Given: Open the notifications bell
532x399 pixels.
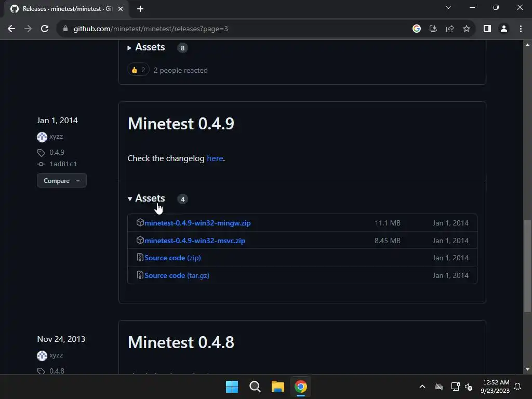Looking at the screenshot, I should [518, 387].
